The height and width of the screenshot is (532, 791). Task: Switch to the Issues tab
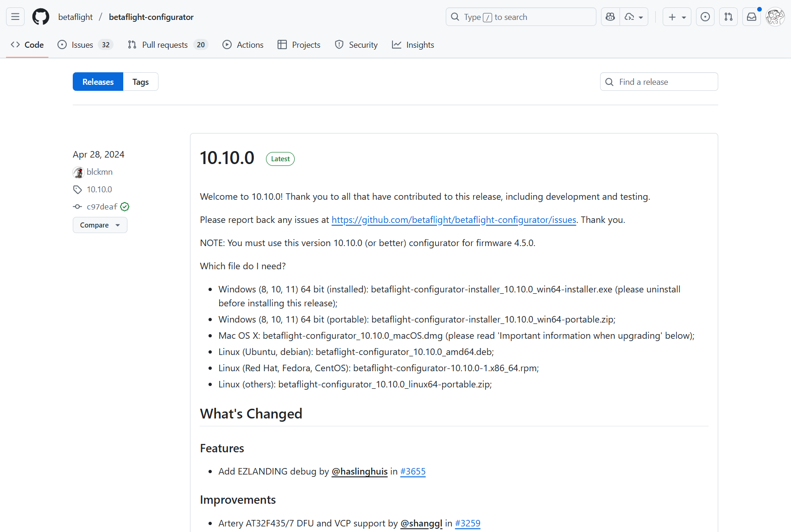coord(85,45)
